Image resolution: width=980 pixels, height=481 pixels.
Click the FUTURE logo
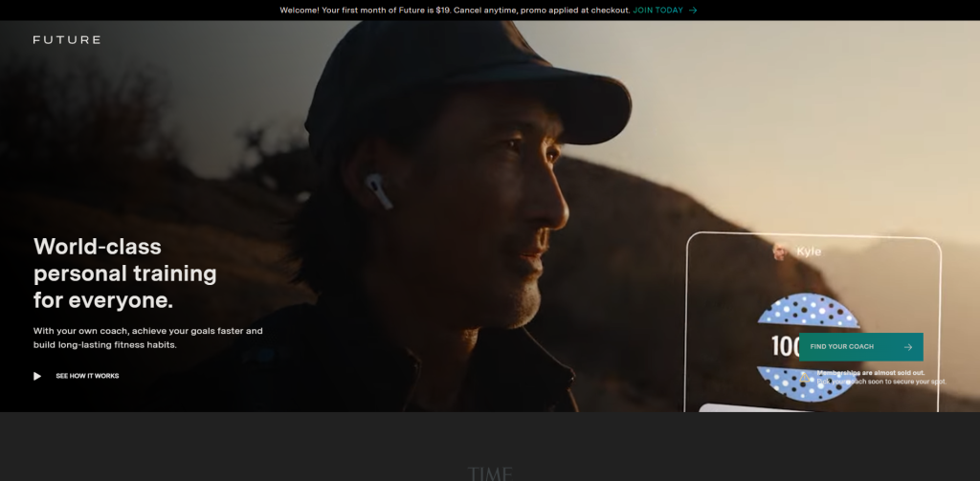click(66, 40)
